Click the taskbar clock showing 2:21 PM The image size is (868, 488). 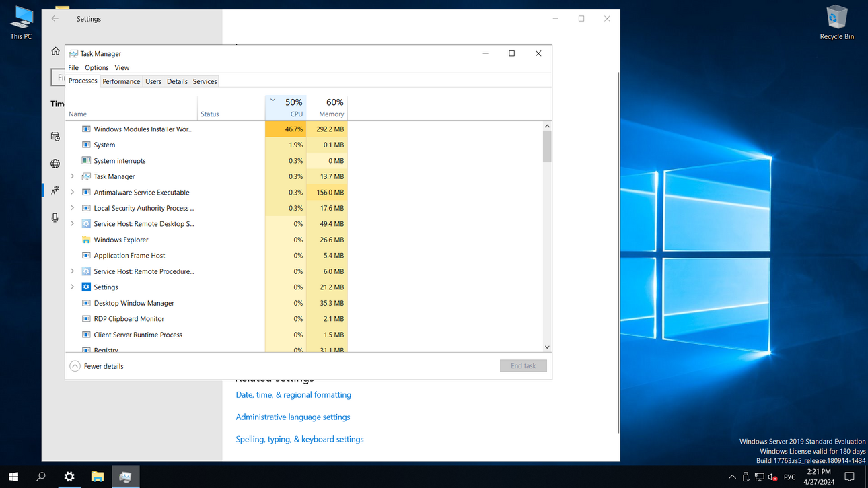818,477
